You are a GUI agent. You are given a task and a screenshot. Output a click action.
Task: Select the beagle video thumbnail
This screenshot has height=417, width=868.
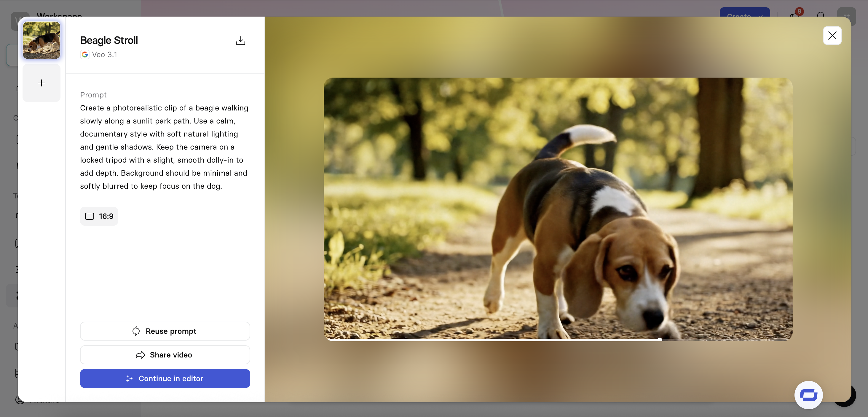[x=42, y=40]
